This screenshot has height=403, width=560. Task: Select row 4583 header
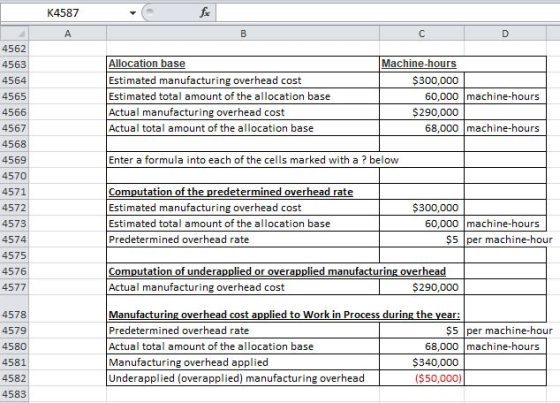coord(14,394)
